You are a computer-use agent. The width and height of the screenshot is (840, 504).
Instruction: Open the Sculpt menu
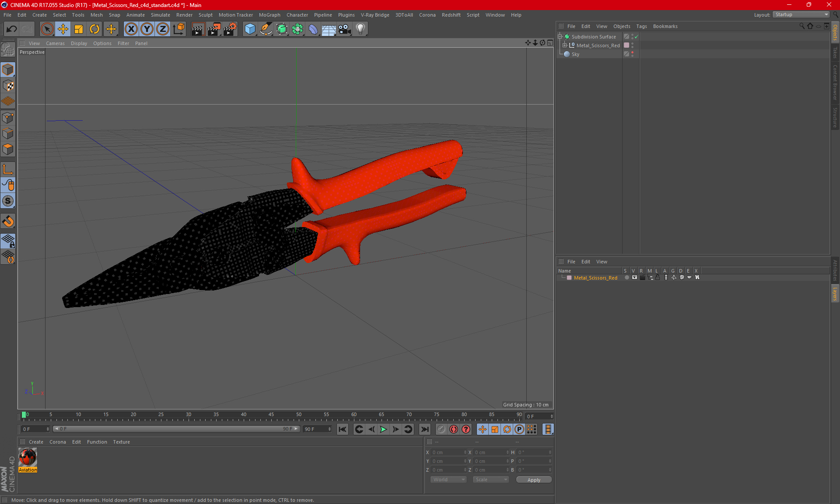205,15
